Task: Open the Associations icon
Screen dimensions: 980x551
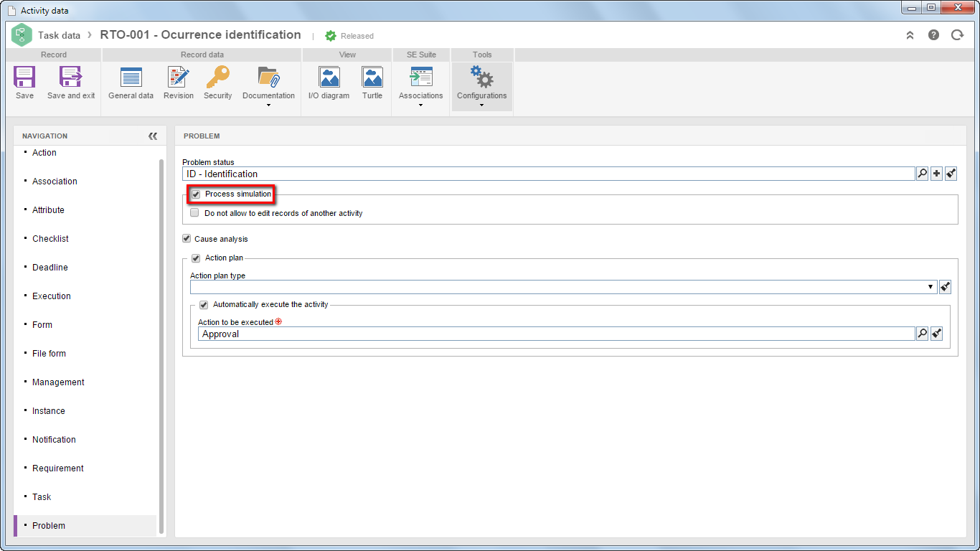Action: coord(420,77)
